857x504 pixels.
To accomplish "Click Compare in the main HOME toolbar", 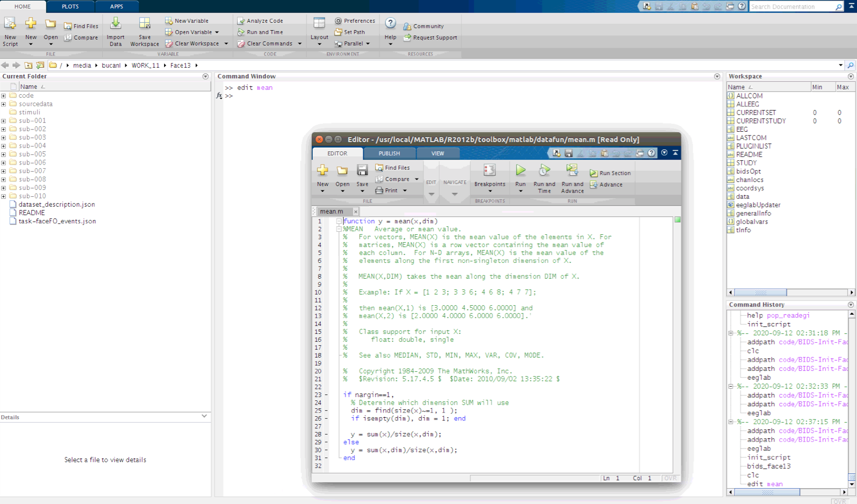I will tap(81, 38).
